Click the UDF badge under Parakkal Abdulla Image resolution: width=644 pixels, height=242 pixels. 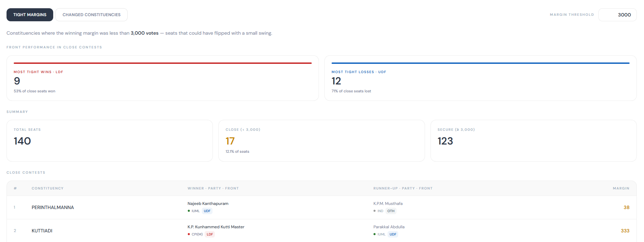pos(393,234)
